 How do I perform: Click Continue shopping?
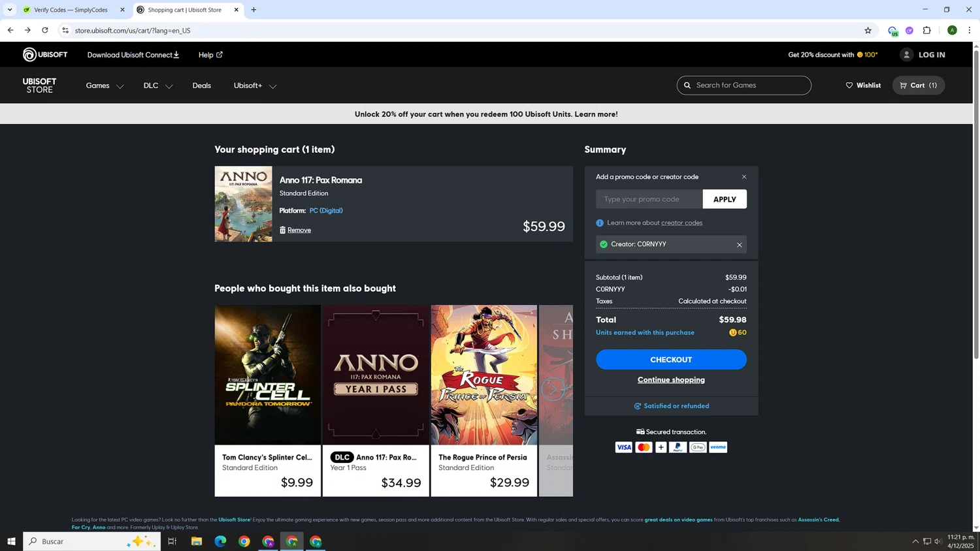671,380
